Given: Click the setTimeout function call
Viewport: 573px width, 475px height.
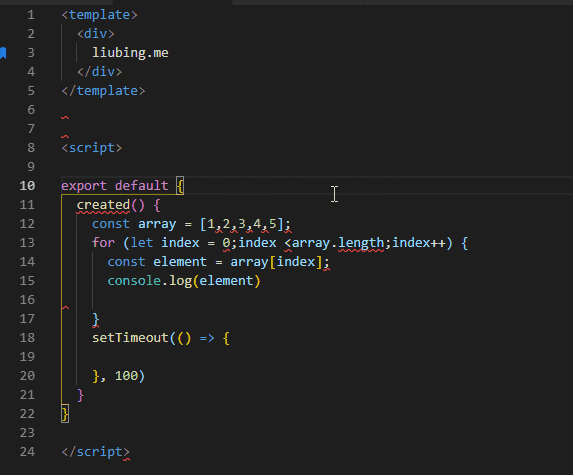Looking at the screenshot, I should coord(130,338).
